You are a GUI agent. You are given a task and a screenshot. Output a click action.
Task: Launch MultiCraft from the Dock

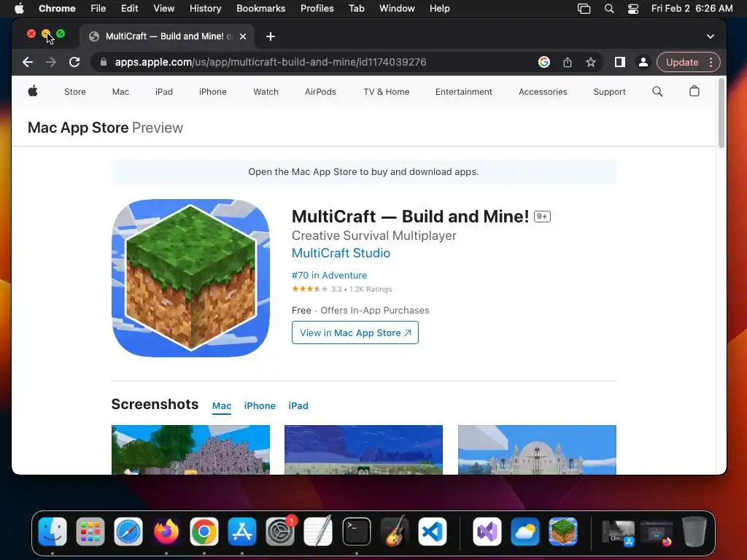(x=563, y=532)
